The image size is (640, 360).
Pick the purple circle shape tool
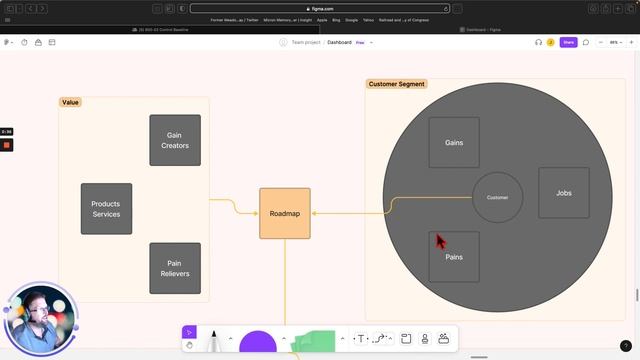tap(258, 342)
